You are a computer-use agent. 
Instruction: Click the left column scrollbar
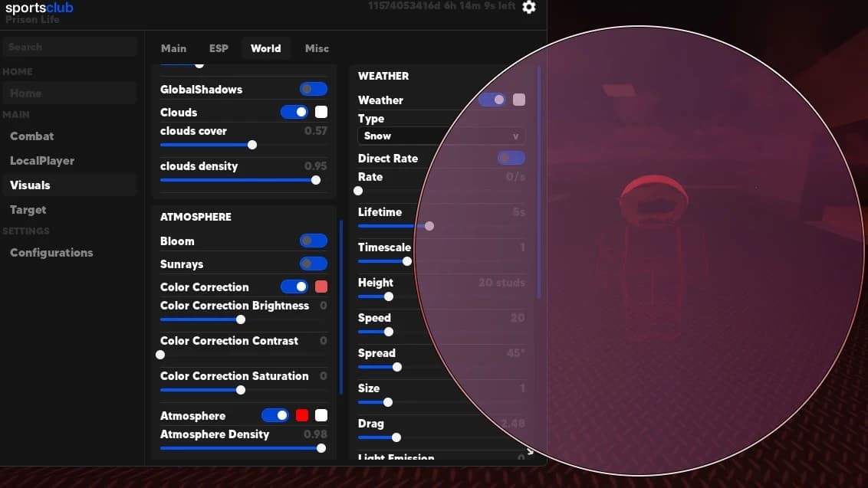point(341,307)
